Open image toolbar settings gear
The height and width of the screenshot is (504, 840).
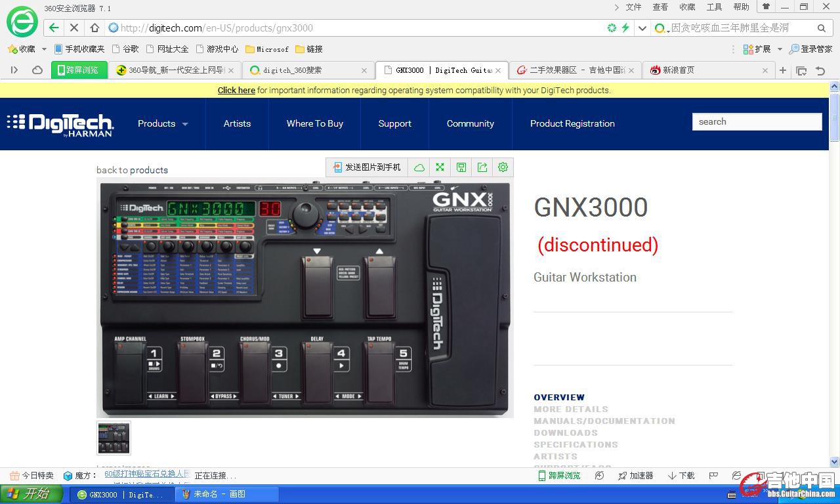[x=503, y=167]
